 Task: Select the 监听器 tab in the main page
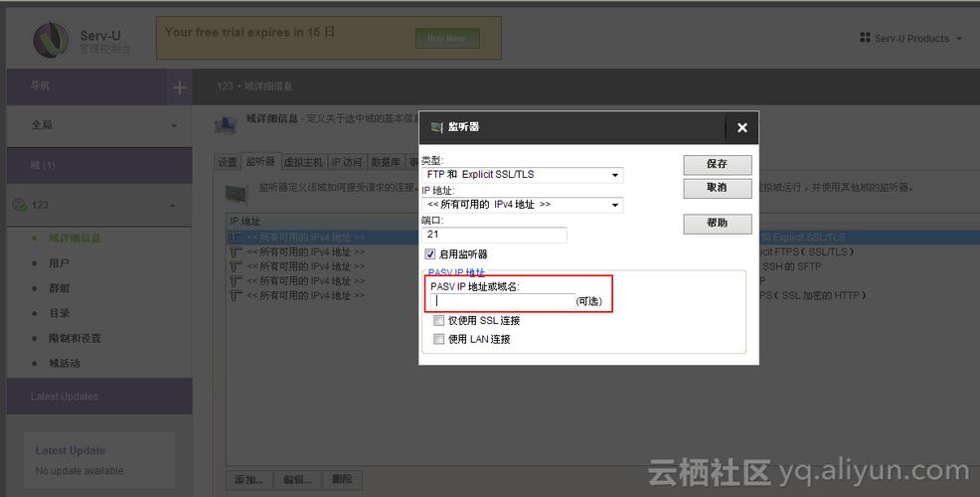click(x=260, y=161)
